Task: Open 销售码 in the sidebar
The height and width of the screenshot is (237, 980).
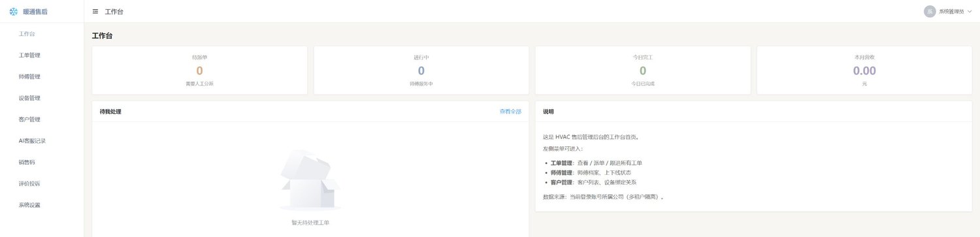Action: [42, 163]
